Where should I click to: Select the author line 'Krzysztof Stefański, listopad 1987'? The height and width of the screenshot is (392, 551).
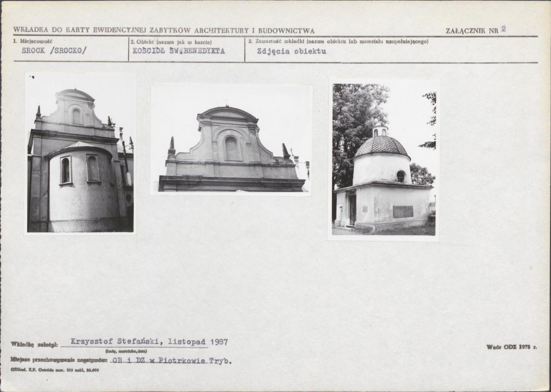pyautogui.click(x=149, y=341)
